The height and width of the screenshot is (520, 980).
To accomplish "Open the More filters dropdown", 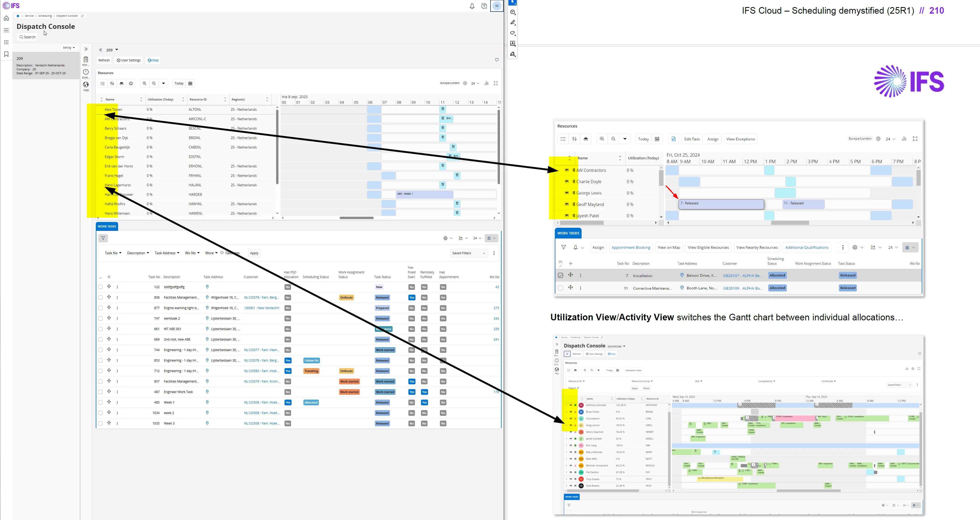I will (211, 253).
